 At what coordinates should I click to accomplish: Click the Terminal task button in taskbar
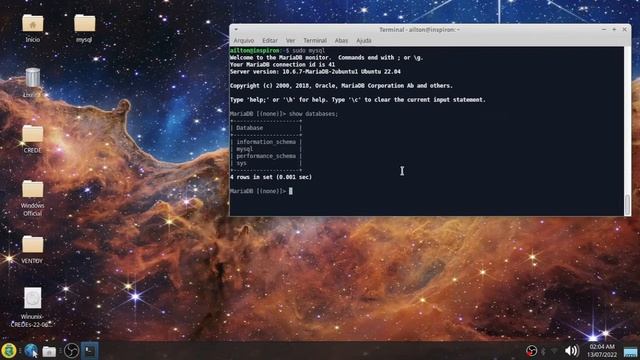point(89,351)
